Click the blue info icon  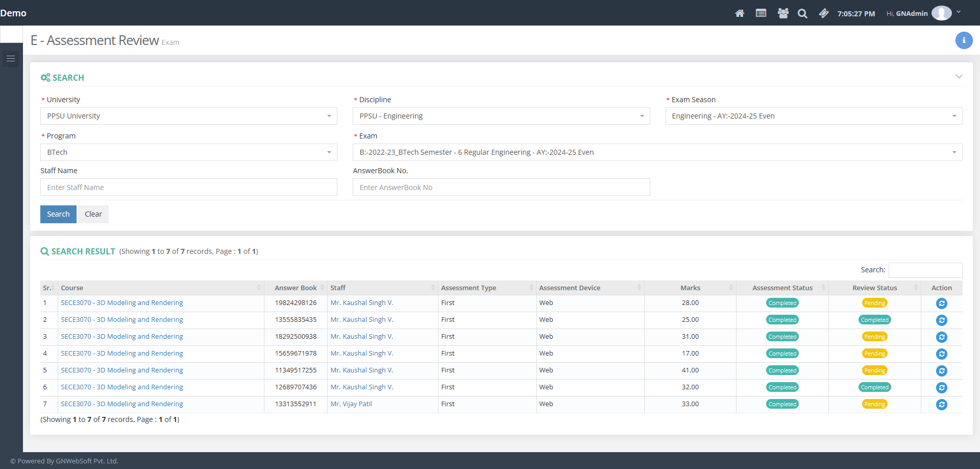[964, 40]
